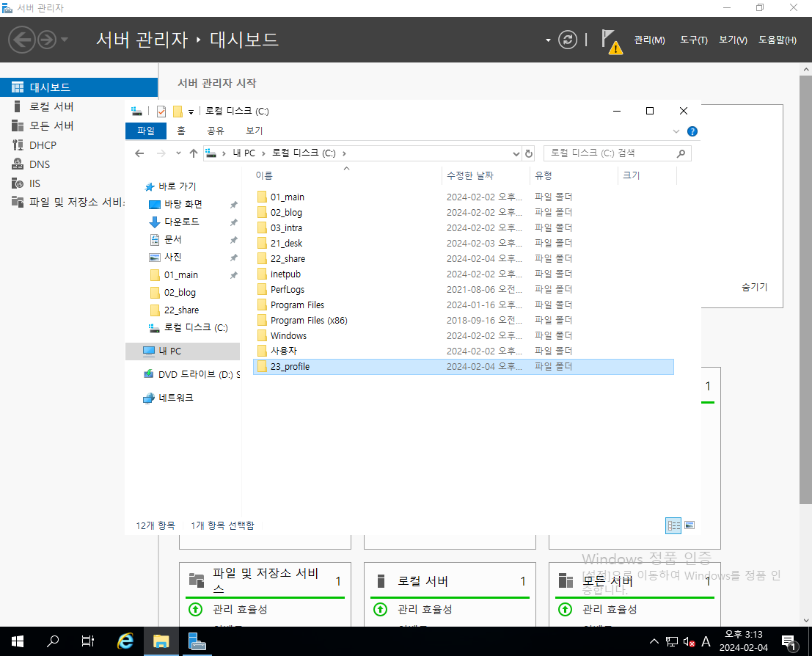Select 내 PC in navigation pane
This screenshot has height=656, width=812.
click(x=183, y=351)
